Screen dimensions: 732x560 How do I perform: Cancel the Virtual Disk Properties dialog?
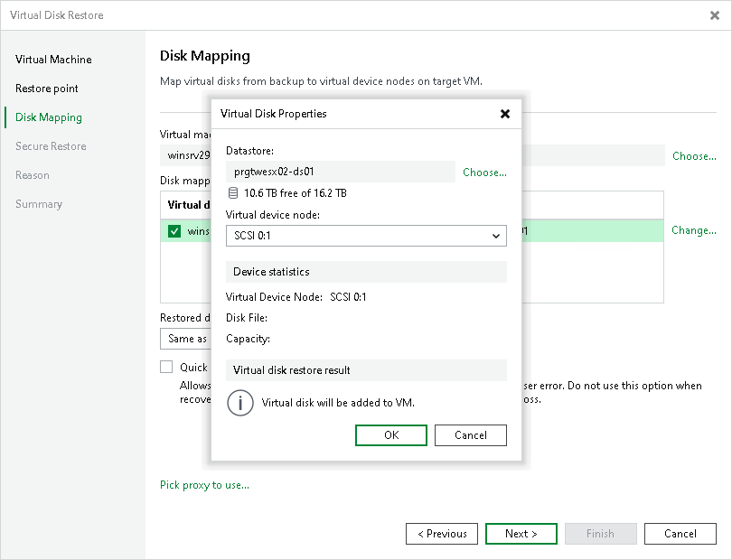point(471,435)
